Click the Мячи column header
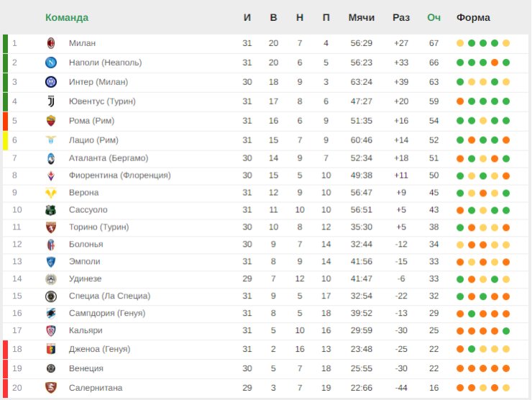 [x=362, y=17]
